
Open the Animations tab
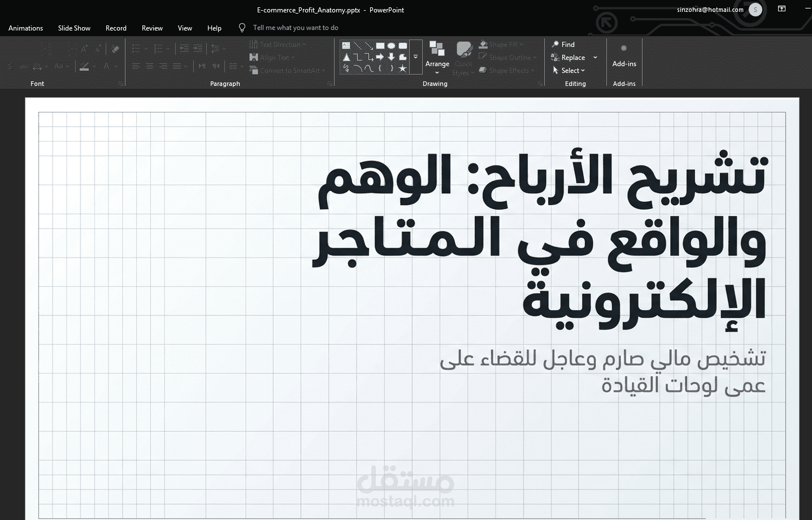25,28
